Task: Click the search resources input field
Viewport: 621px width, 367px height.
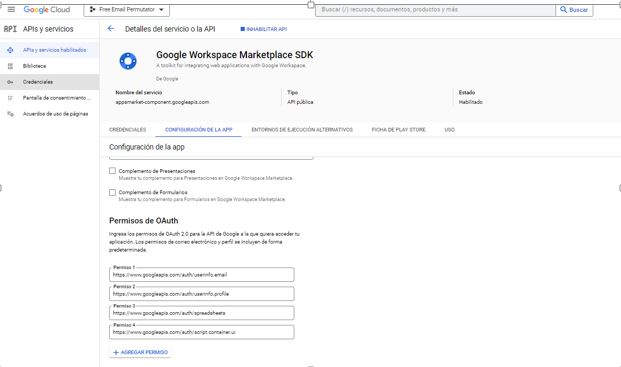Action: [x=435, y=10]
